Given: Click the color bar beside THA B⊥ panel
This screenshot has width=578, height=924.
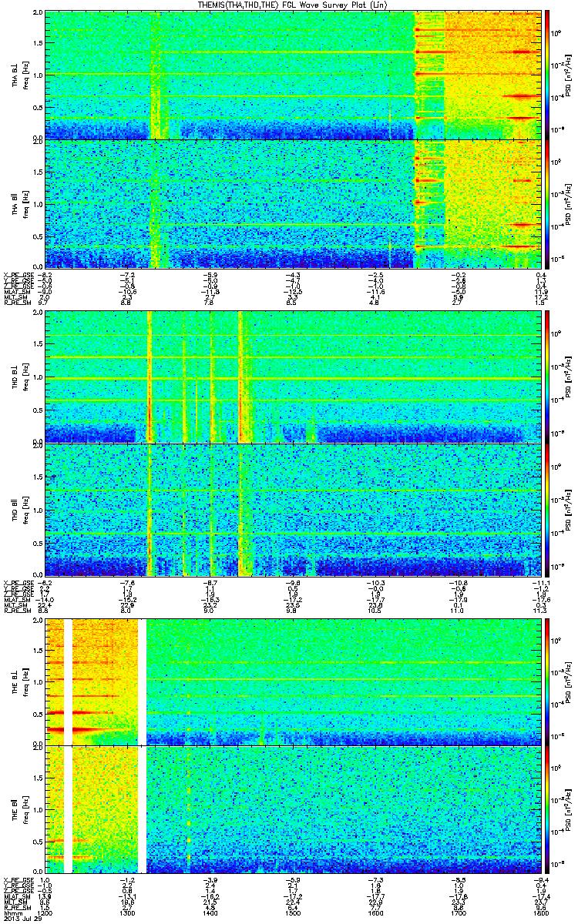Looking at the screenshot, I should [547, 75].
